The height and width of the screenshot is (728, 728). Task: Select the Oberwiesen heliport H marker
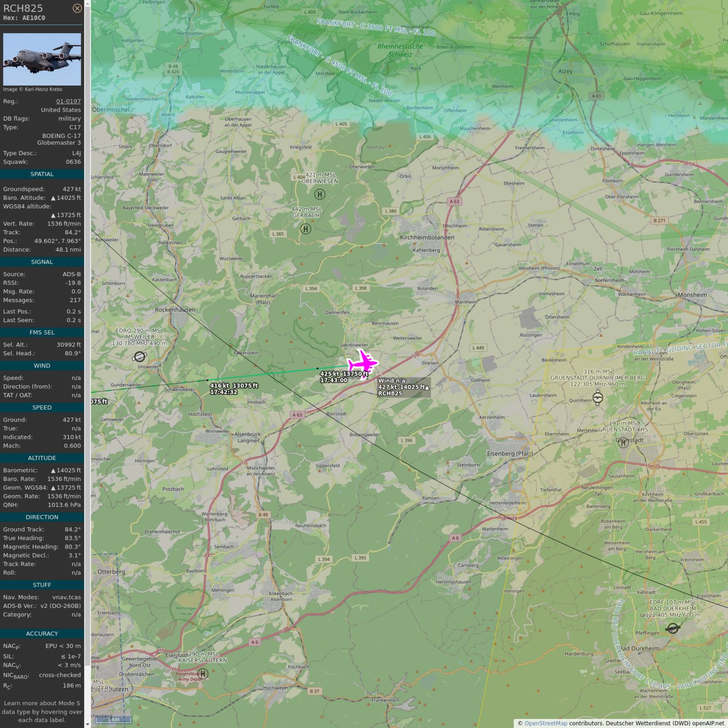320,194
